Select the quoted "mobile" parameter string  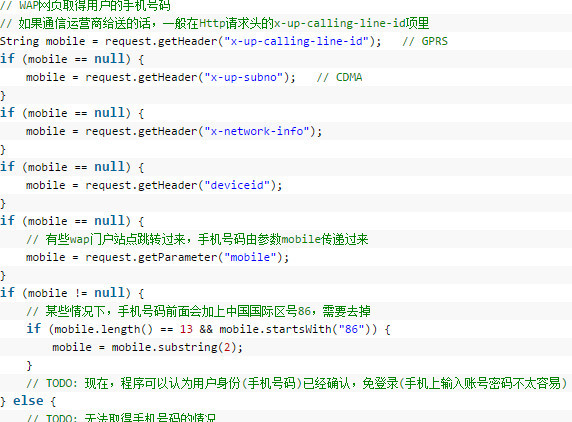250,258
